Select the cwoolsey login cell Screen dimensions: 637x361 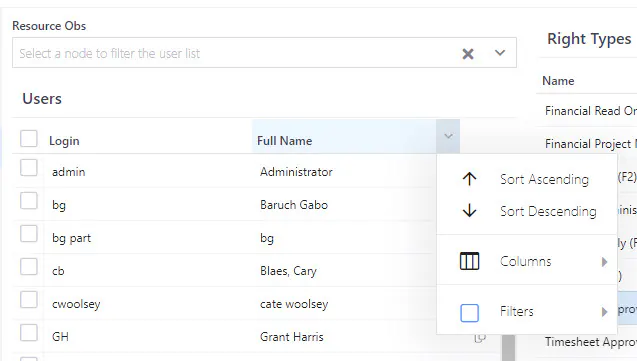click(76, 304)
